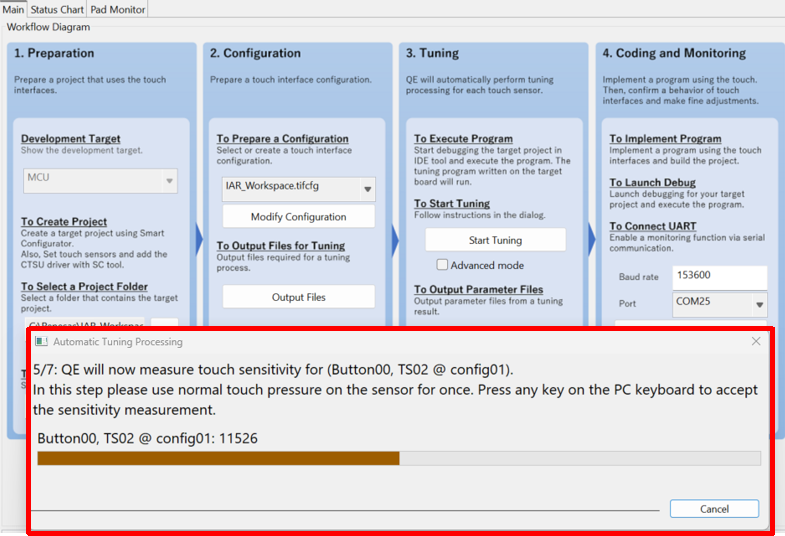Switch to the Status Chart tab
Viewport: 785px width, 536px height.
point(57,9)
